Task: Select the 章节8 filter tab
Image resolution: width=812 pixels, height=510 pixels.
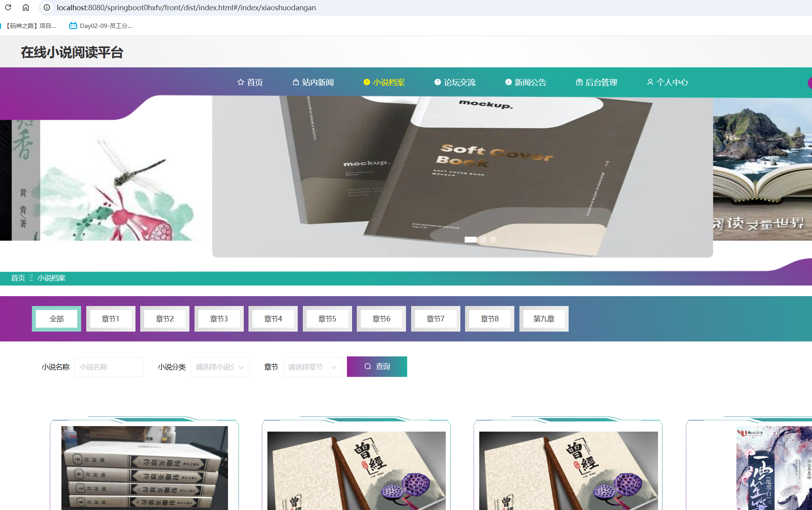Action: point(489,319)
